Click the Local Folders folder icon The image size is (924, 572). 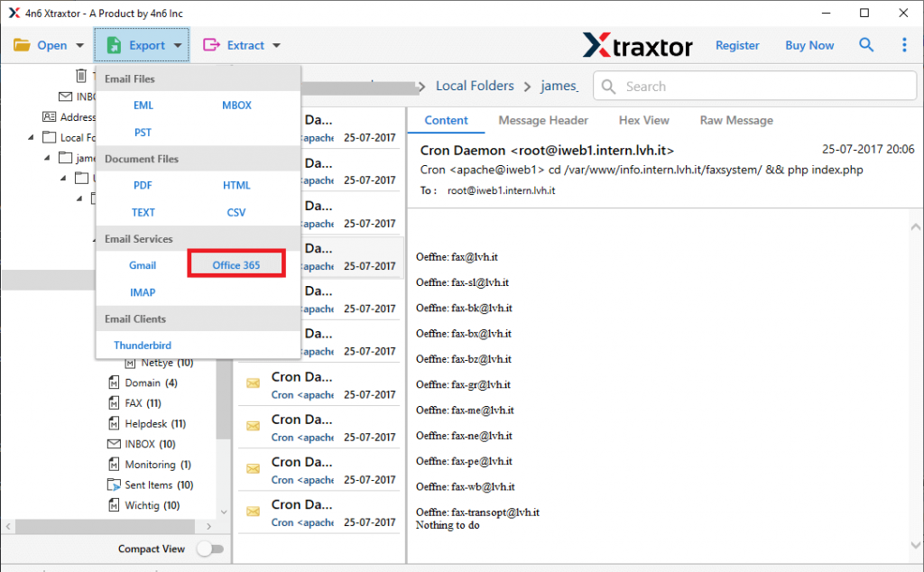(50, 137)
